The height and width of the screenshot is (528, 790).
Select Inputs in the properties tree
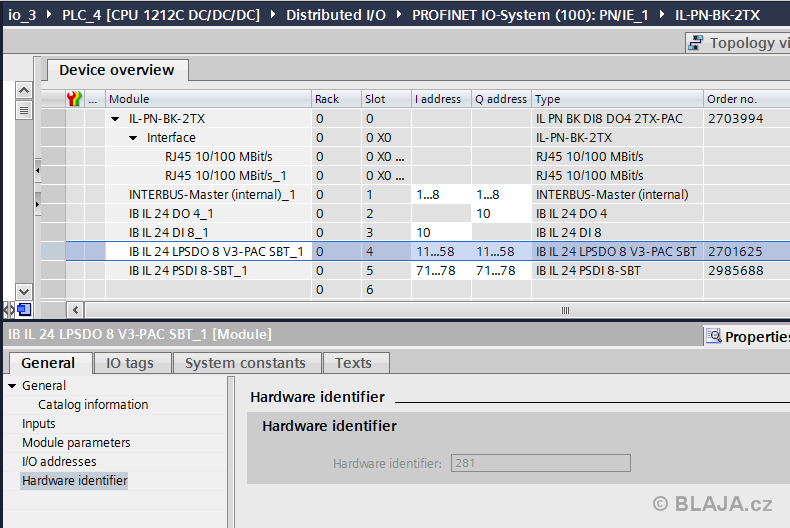[39, 424]
